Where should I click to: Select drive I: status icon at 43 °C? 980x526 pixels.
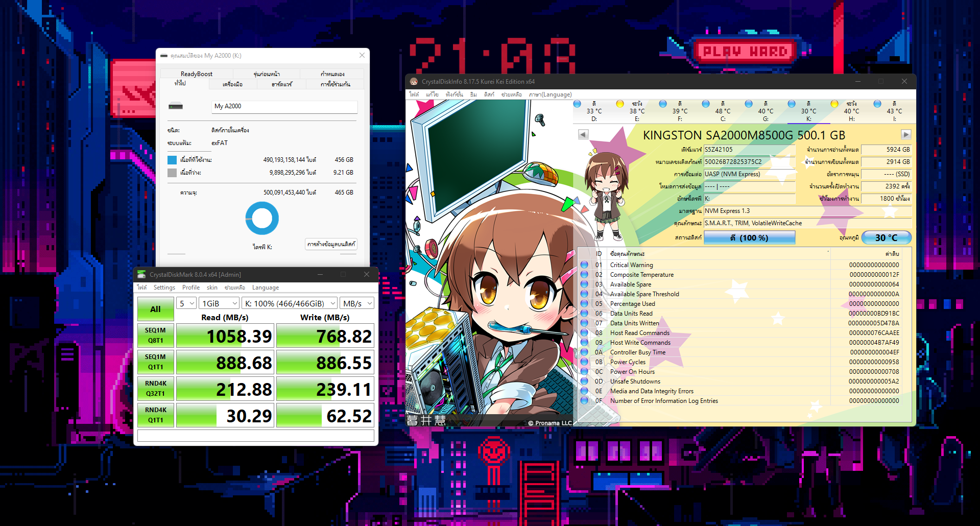[x=877, y=104]
